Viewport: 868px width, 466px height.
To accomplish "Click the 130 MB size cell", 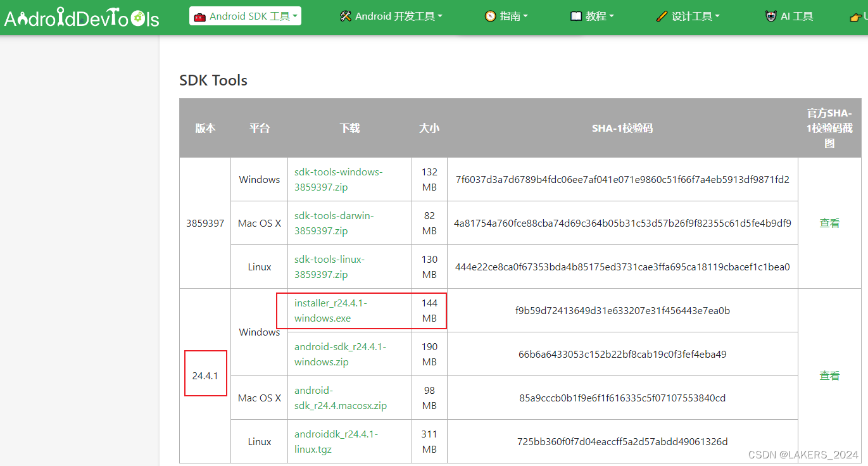I will point(429,267).
